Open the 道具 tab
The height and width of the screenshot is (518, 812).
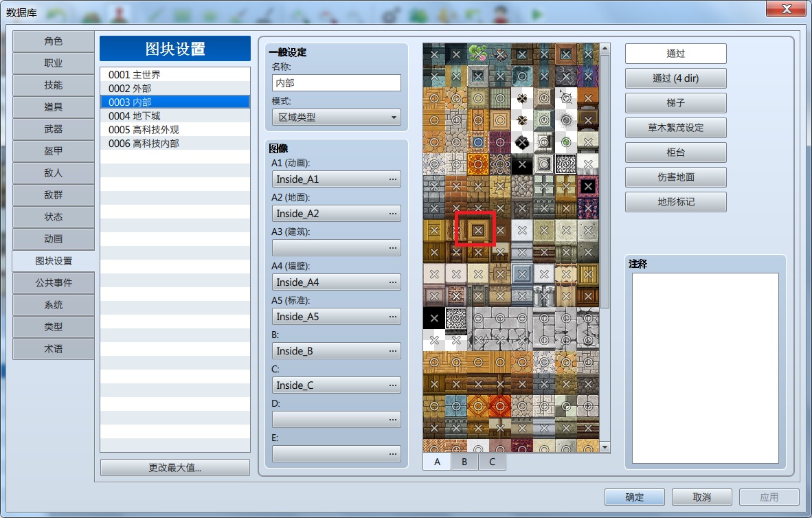pos(54,107)
